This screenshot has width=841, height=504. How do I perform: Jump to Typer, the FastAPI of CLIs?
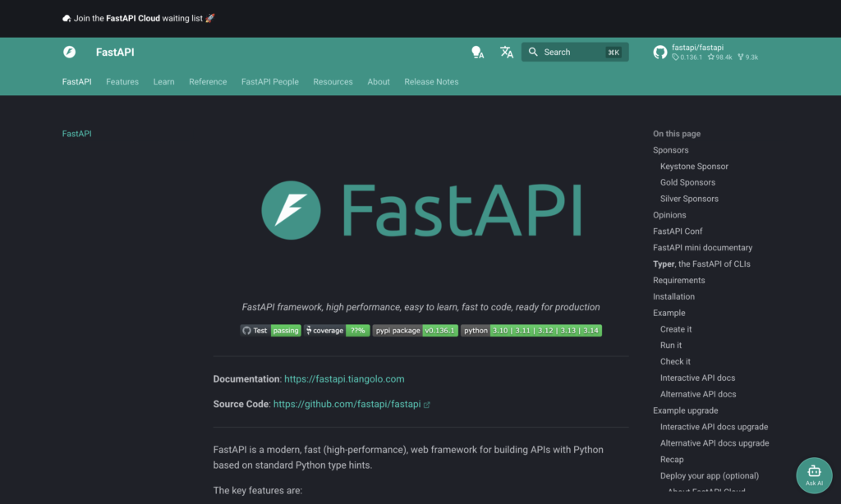coord(701,263)
